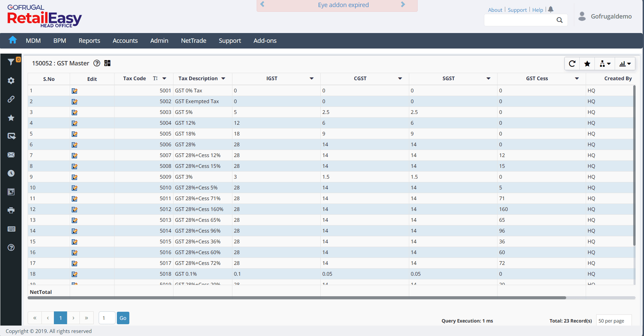Expand the IGST column filter dropdown
Viewport: 644px width, 336px height.
coord(312,79)
